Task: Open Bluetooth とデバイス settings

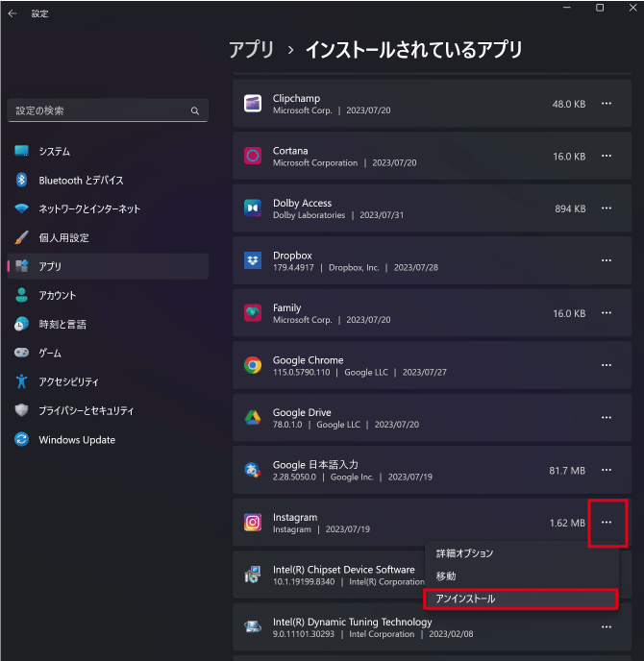Action: tap(81, 181)
